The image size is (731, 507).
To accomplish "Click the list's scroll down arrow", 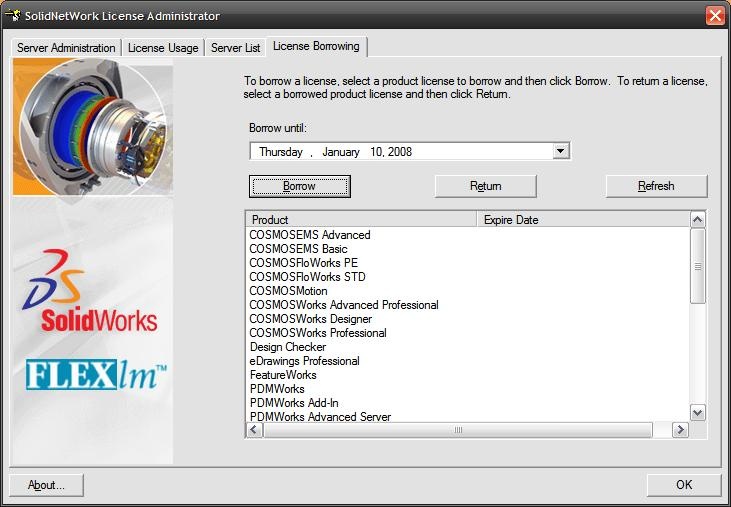I will pos(697,412).
